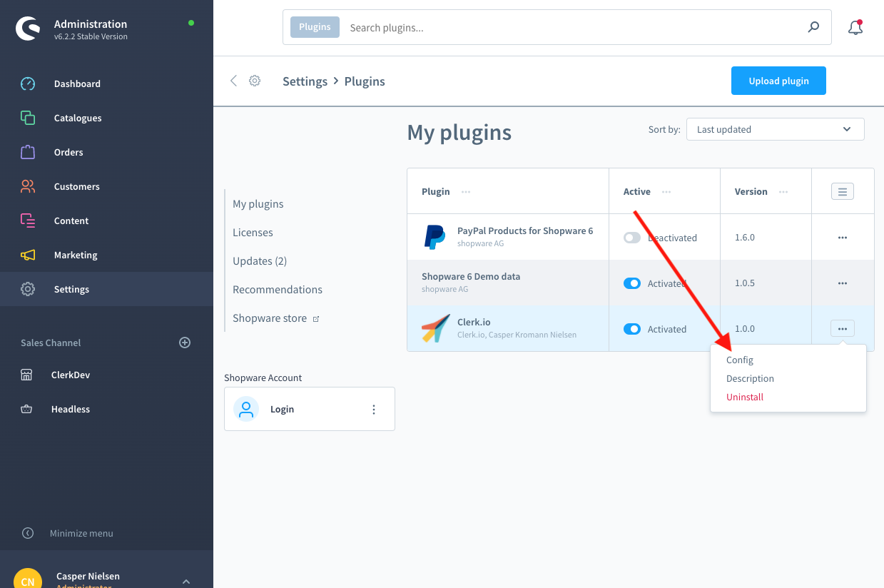Open the grid column list settings icon
Screen dimensions: 884x588
842,191
